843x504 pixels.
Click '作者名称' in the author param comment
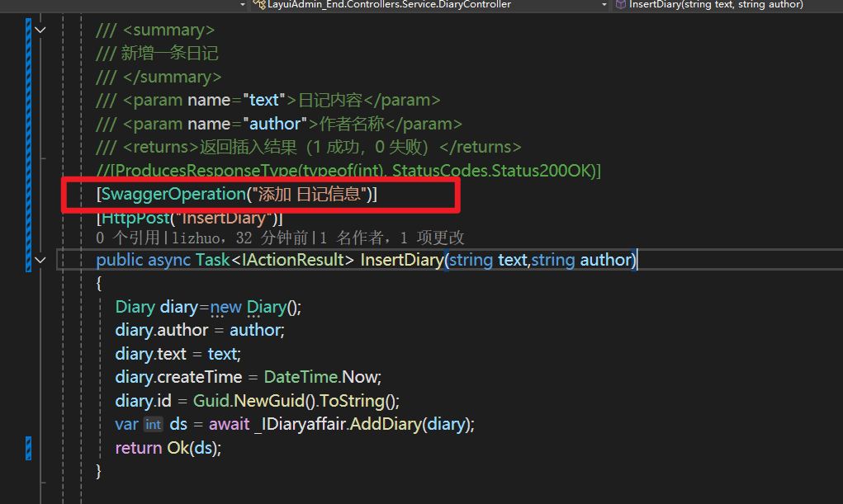coord(352,124)
